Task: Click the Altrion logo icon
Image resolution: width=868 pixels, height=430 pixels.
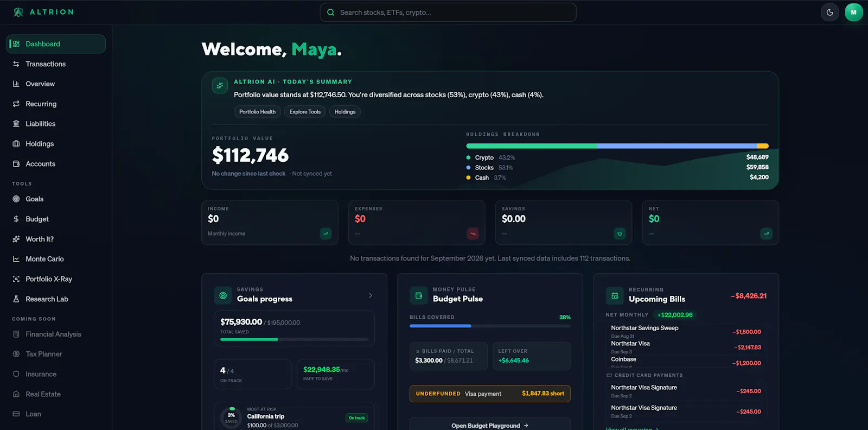Action: pyautogui.click(x=18, y=12)
